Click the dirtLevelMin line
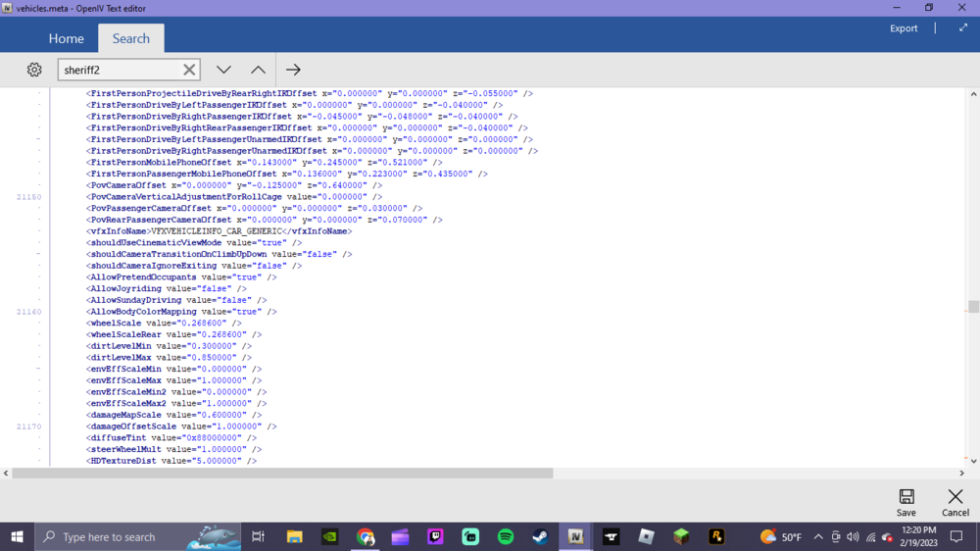This screenshot has height=551, width=980. click(x=169, y=346)
